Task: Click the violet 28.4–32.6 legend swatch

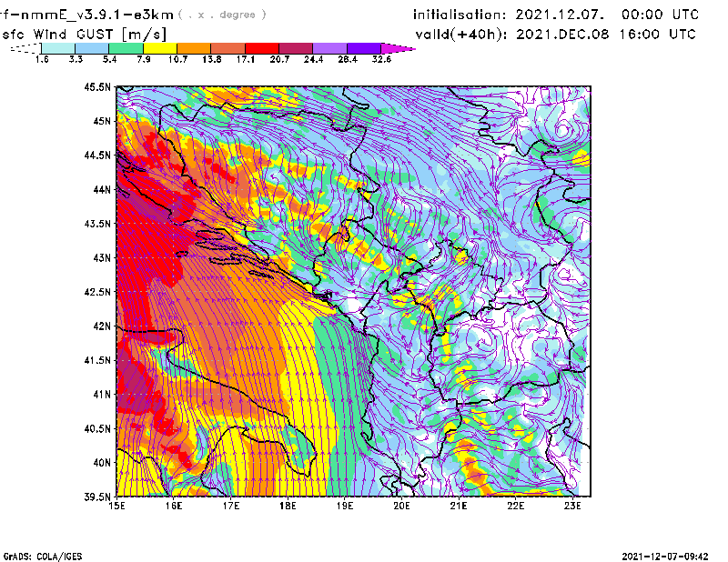Action: click(x=364, y=48)
